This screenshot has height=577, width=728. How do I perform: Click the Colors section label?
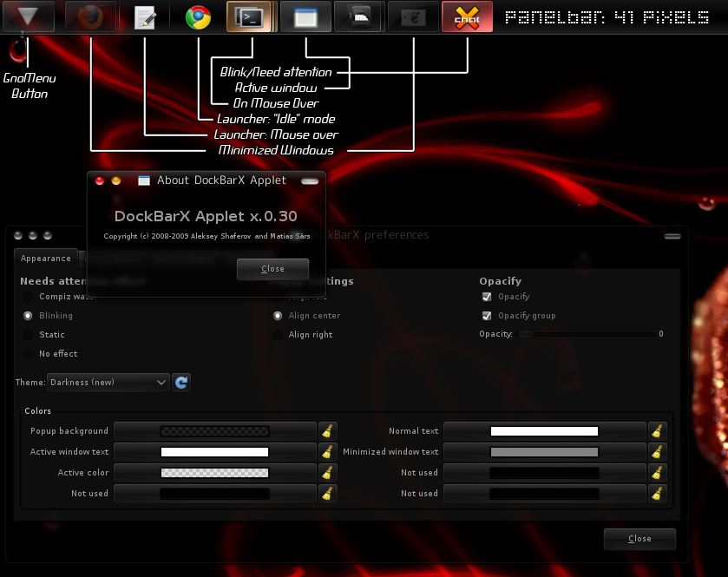click(37, 410)
